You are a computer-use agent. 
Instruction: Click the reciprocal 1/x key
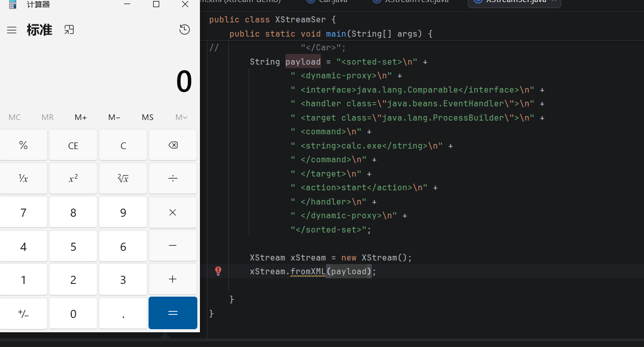click(23, 179)
